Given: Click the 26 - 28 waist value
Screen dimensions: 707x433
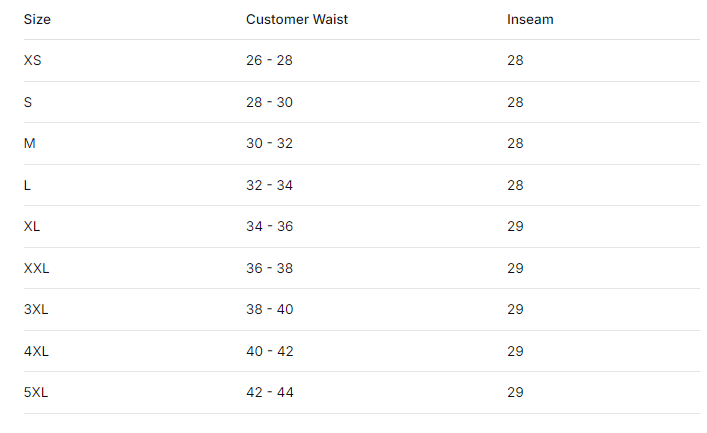Looking at the screenshot, I should [269, 60].
